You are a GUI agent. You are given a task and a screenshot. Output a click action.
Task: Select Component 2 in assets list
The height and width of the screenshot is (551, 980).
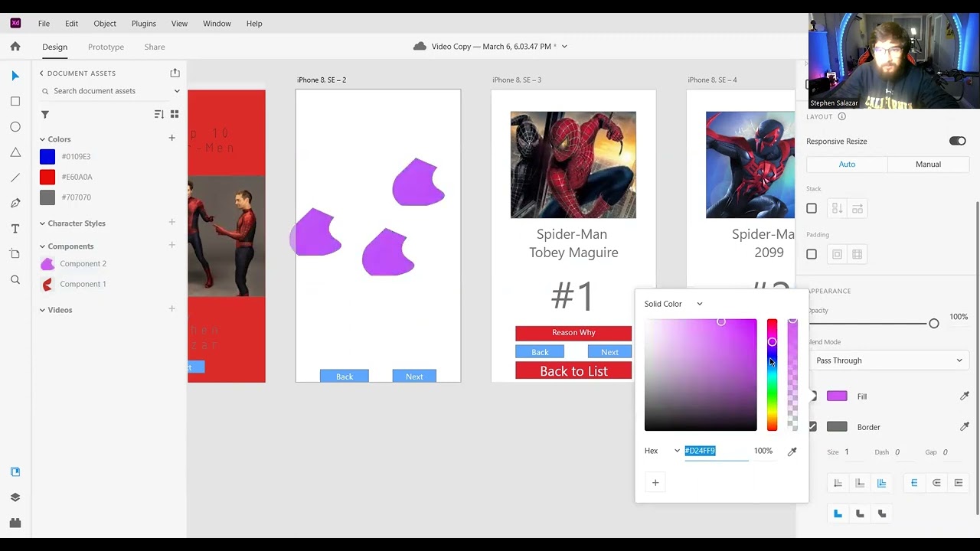[x=83, y=264]
